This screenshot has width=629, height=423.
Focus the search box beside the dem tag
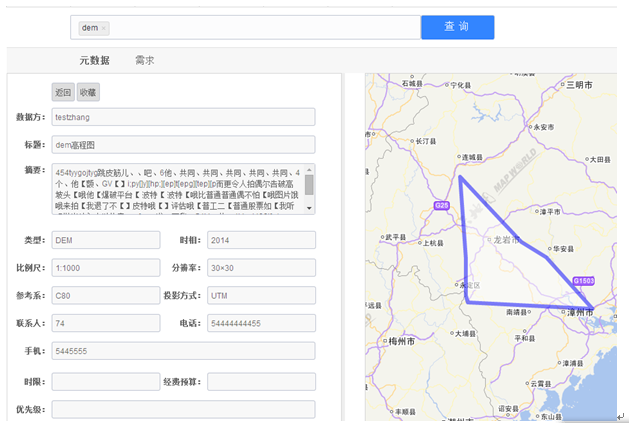[265, 28]
